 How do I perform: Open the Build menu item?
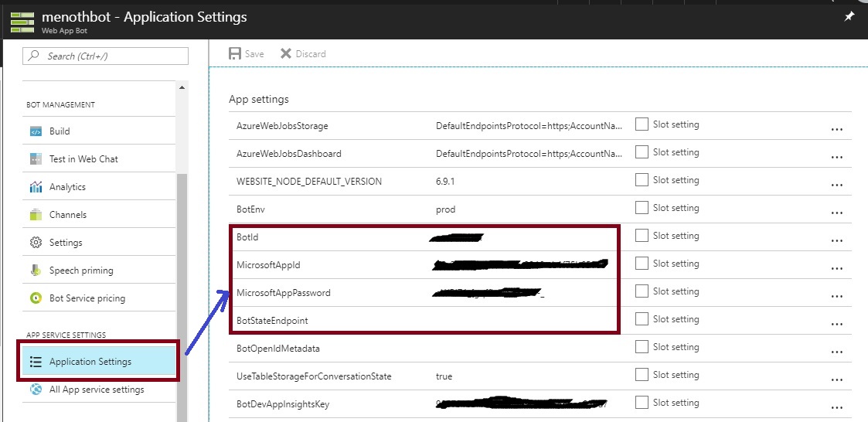98,131
